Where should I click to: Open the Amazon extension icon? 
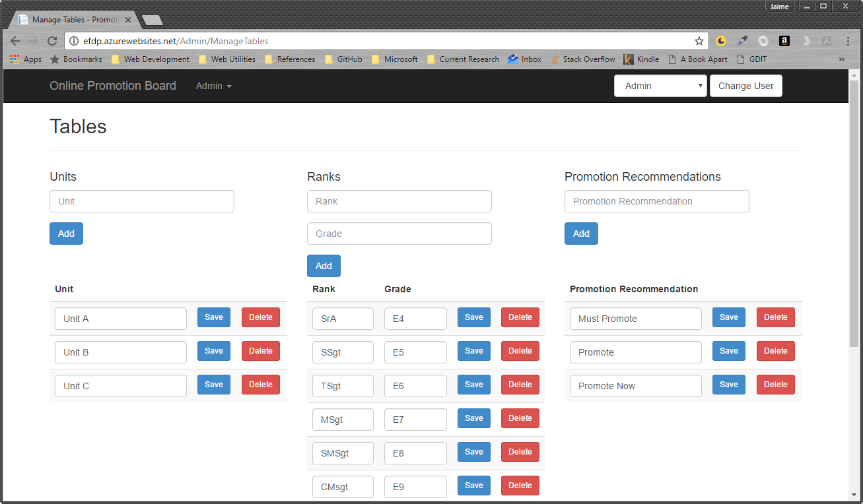pos(784,41)
